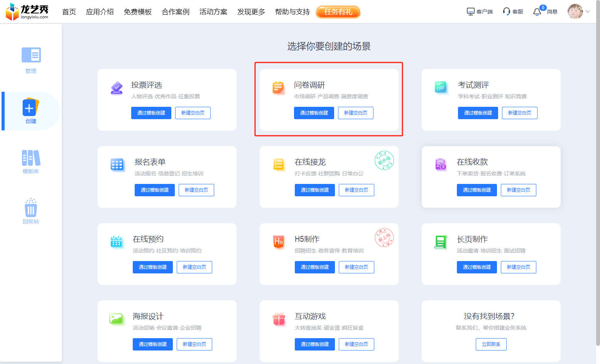Open the 模板库 sidebar icon
The image size is (600, 364).
(x=31, y=158)
